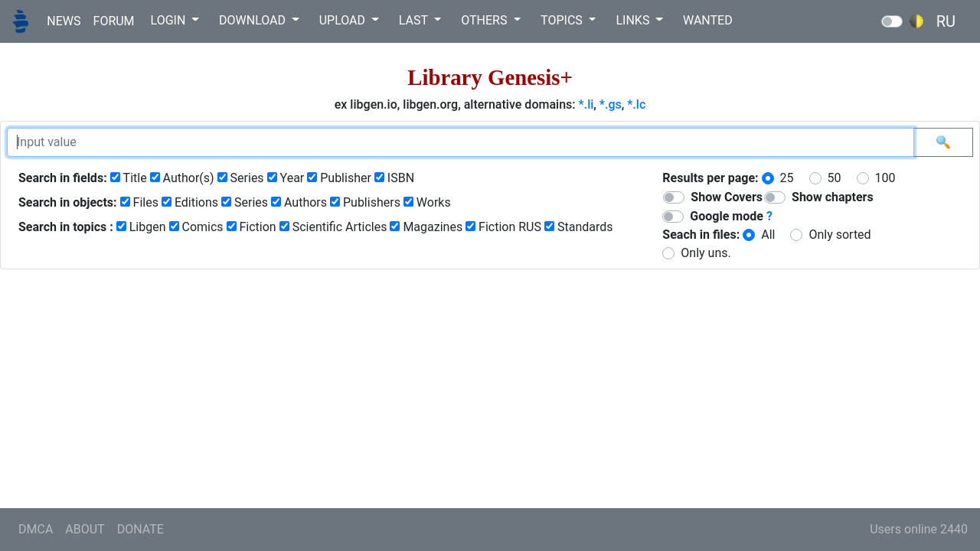Image resolution: width=980 pixels, height=551 pixels.
Task: Expand the OTHERS dropdown menu
Action: pyautogui.click(x=491, y=21)
